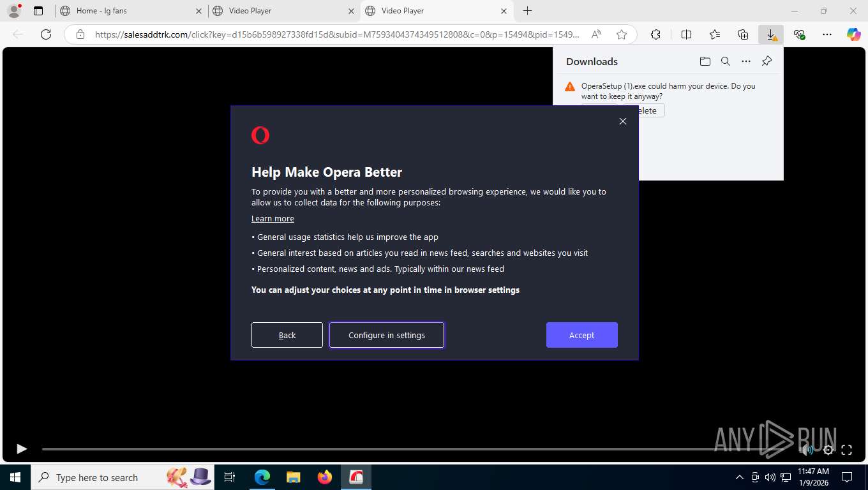Open the notification center icon

click(847, 477)
